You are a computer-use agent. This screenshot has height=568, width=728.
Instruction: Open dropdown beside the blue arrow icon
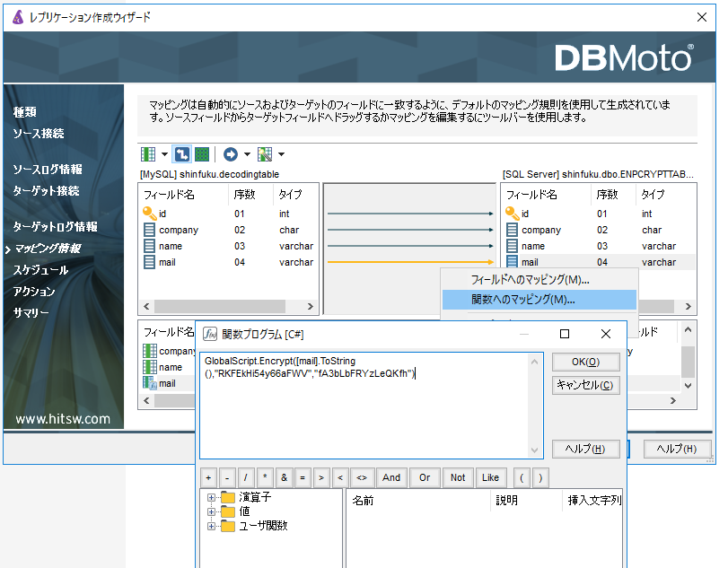tap(247, 154)
